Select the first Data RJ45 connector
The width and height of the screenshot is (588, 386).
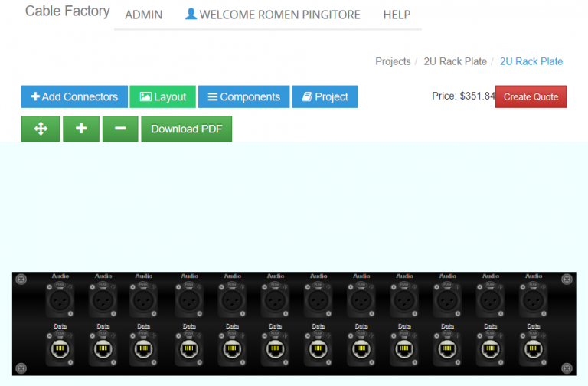[x=60, y=348]
